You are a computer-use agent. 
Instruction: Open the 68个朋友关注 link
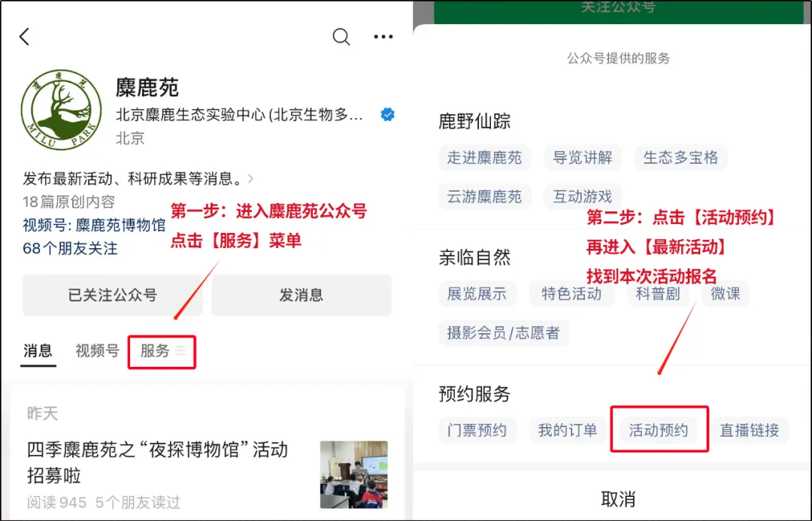(x=70, y=248)
